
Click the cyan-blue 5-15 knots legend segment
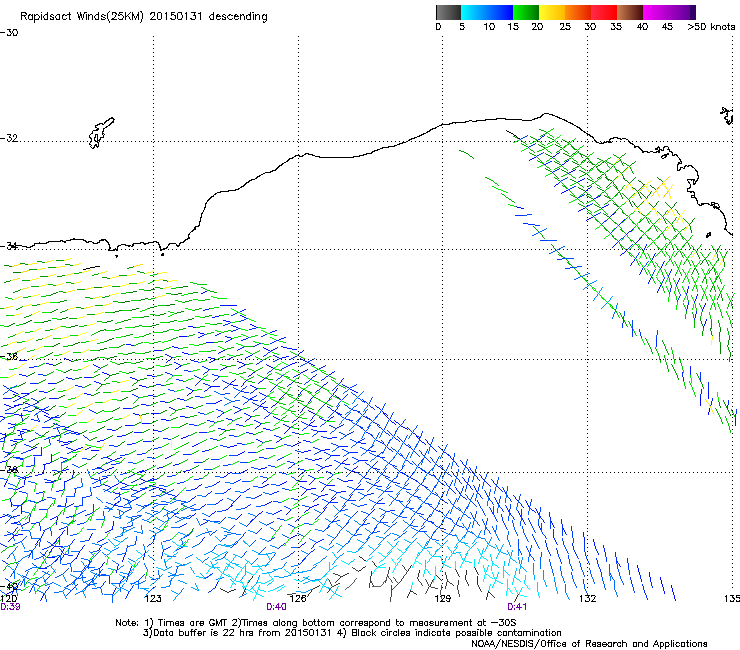pyautogui.click(x=487, y=12)
